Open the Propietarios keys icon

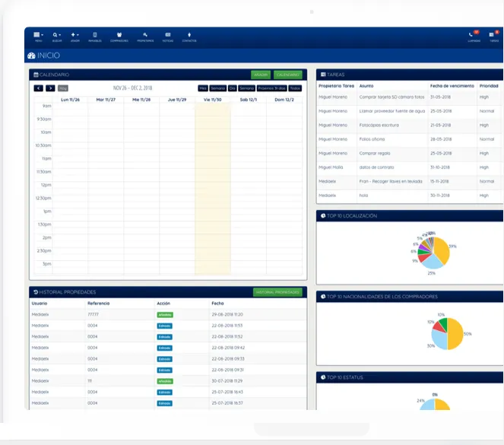click(x=145, y=37)
